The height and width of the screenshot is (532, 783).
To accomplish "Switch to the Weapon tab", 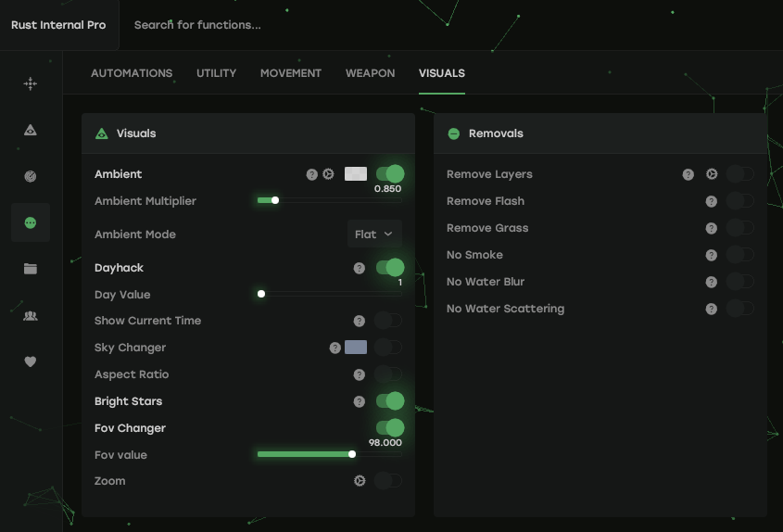I will point(370,73).
